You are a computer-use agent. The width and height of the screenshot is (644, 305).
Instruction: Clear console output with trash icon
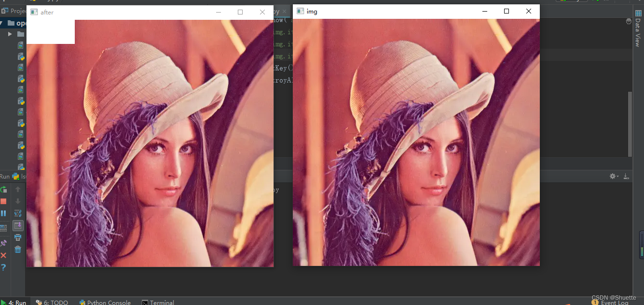pos(18,250)
